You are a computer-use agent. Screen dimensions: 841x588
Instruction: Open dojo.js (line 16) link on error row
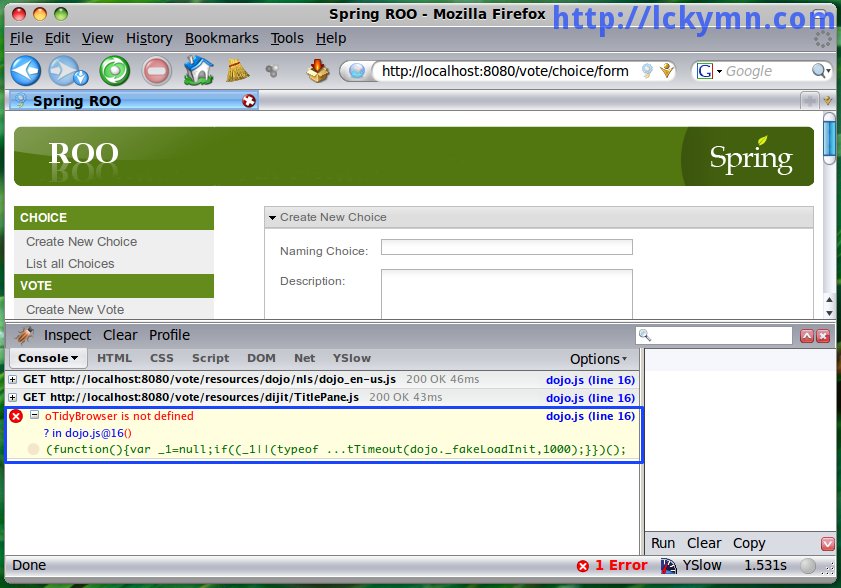(590, 416)
